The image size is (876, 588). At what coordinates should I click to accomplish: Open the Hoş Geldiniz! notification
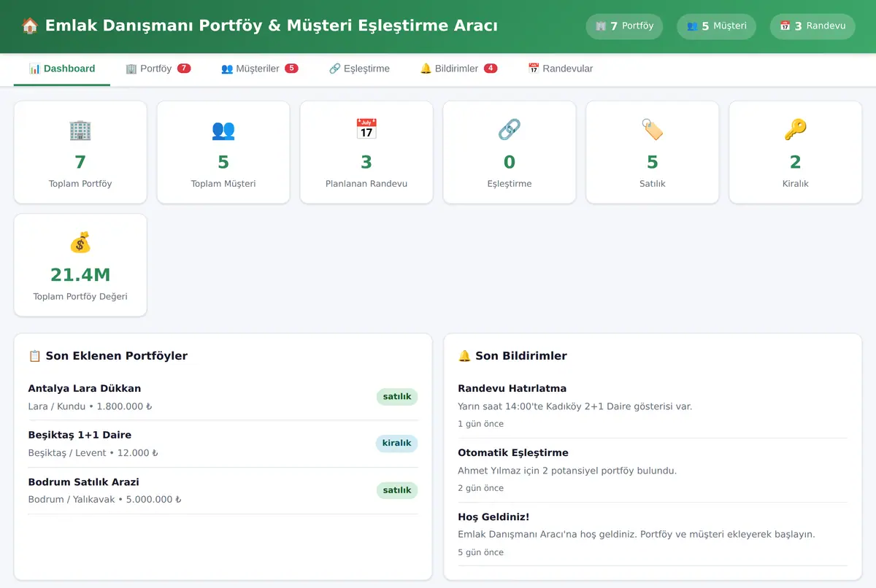(x=653, y=534)
